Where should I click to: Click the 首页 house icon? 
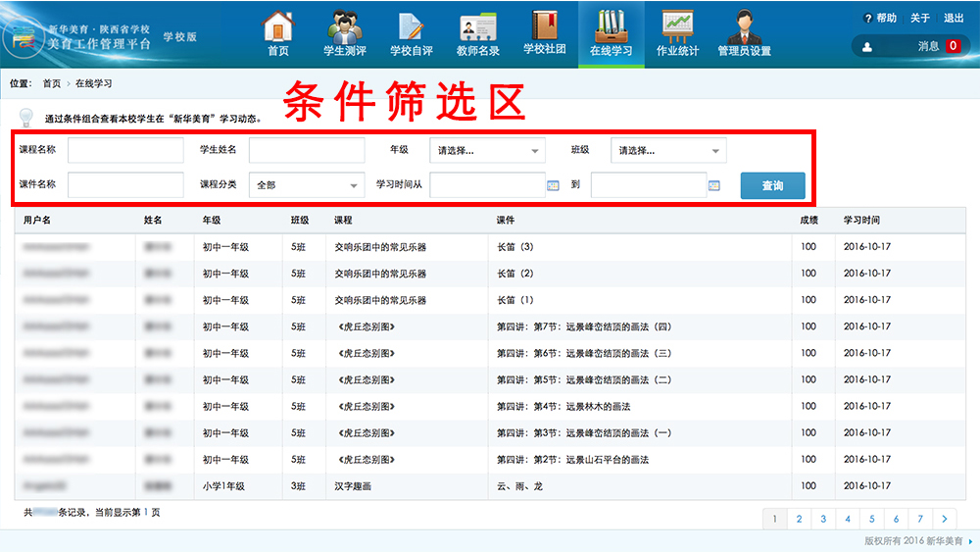(278, 25)
